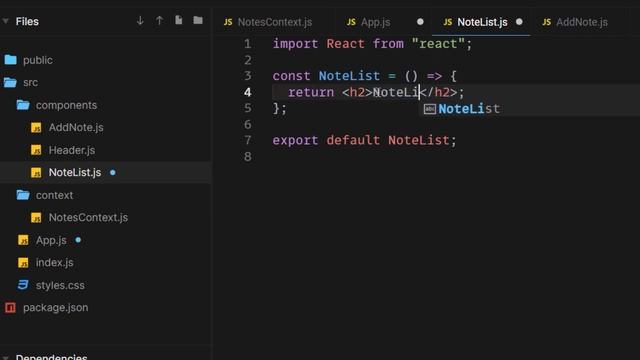Viewport: 640px width, 360px height.
Task: Click the upload arrow icon in Files header
Action: (160, 20)
